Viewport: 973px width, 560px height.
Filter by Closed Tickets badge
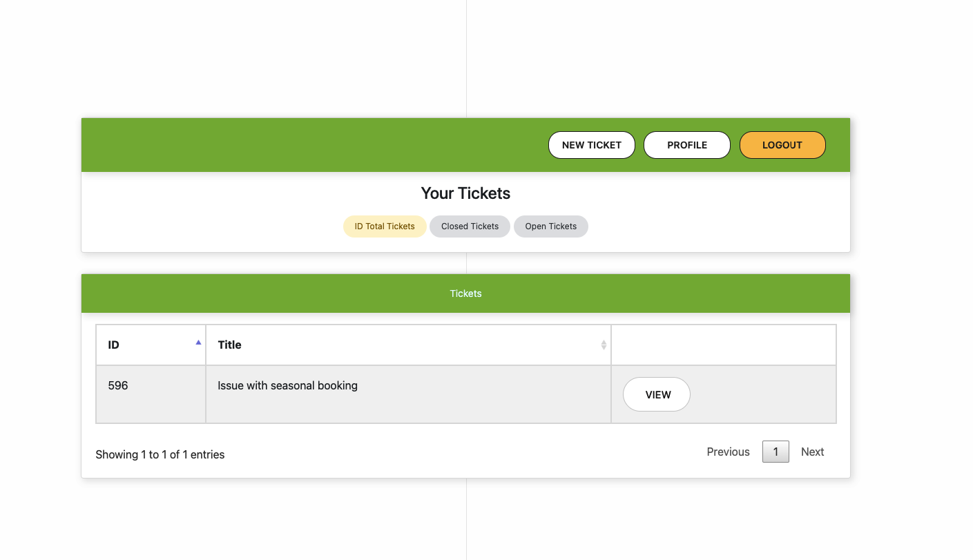click(470, 226)
